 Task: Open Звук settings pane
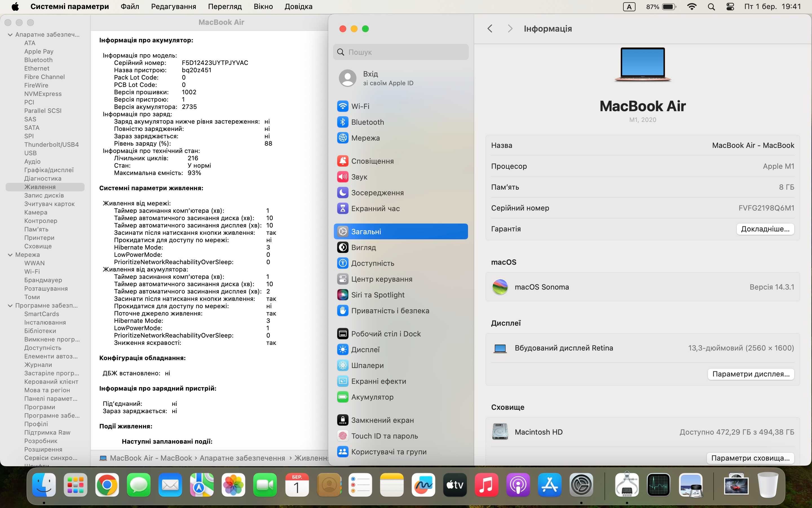[401, 177]
